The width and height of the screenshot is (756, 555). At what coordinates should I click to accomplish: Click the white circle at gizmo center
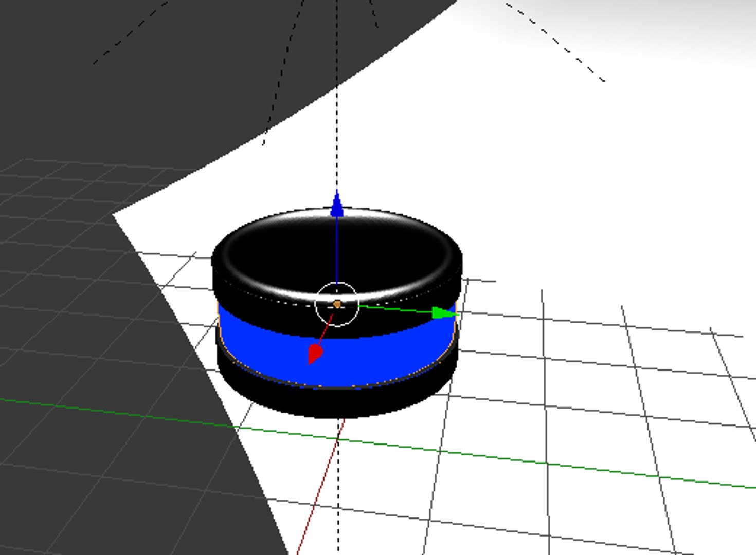(336, 304)
